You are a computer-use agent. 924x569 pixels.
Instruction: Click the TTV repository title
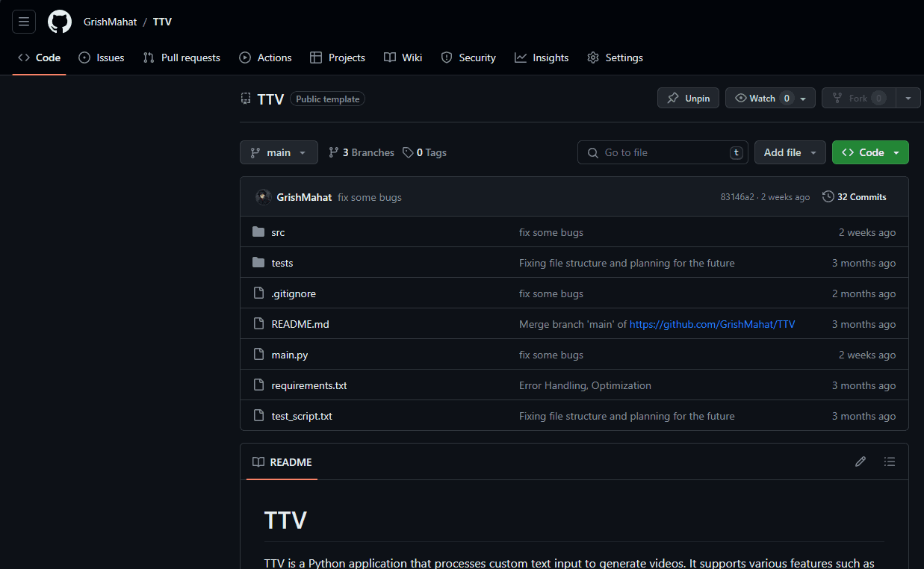pyautogui.click(x=270, y=99)
